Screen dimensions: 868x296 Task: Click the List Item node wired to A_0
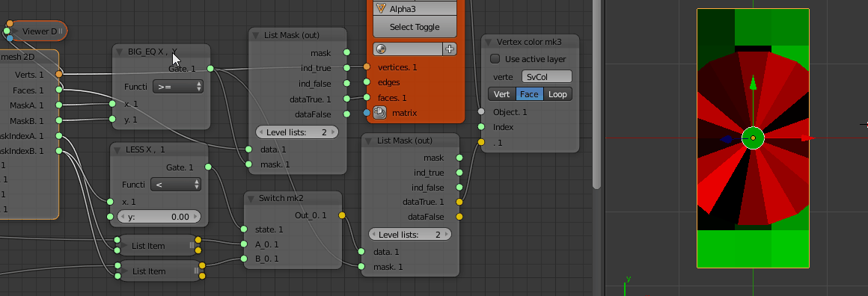coord(157,246)
